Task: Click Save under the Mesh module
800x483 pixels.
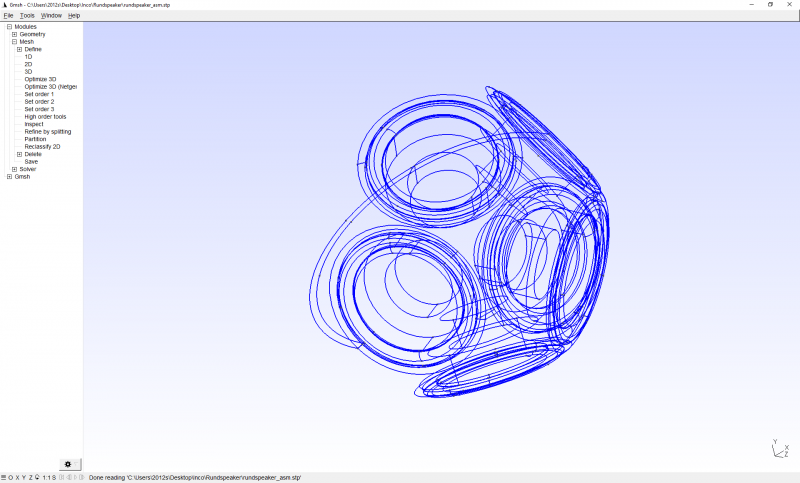Action: tap(31, 162)
